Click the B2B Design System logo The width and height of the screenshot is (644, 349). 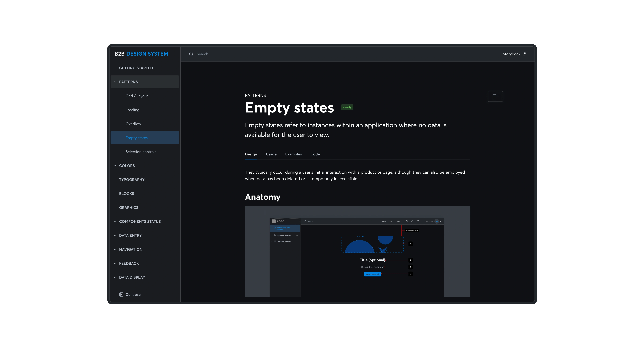coord(142,54)
